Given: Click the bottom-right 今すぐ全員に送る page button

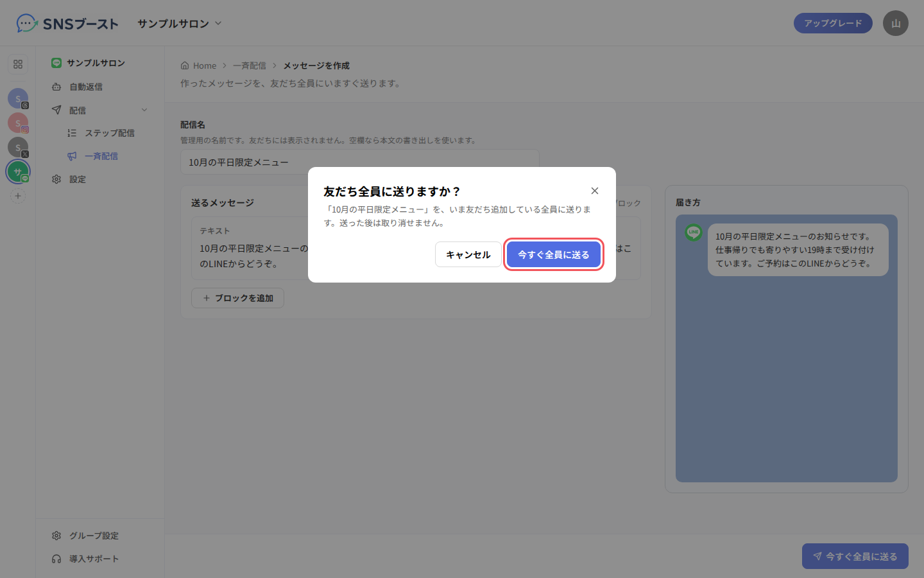Looking at the screenshot, I should (x=855, y=556).
